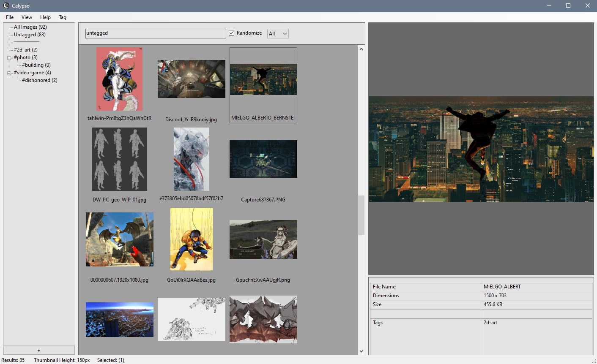This screenshot has width=597, height=364.
Task: Open the Tag menu
Action: (x=62, y=17)
